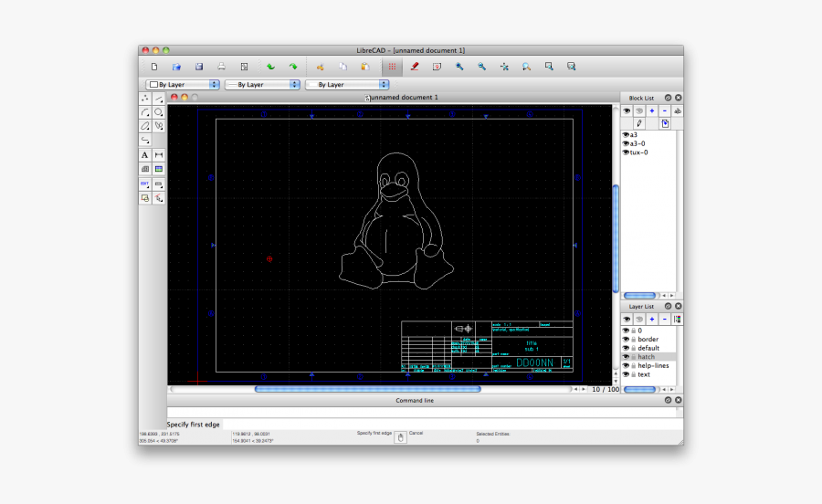The height and width of the screenshot is (504, 822).
Task: Open the dimensions tool
Action: pyautogui.click(x=159, y=155)
